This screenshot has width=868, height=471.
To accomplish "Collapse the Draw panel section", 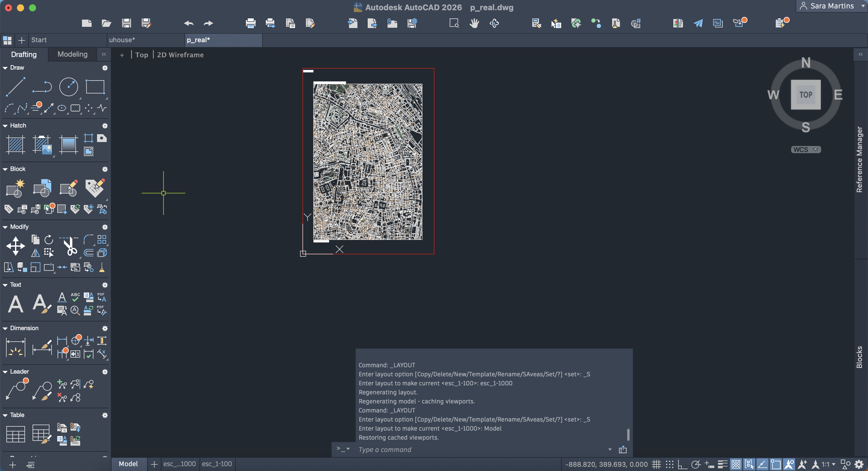I will click(x=5, y=68).
